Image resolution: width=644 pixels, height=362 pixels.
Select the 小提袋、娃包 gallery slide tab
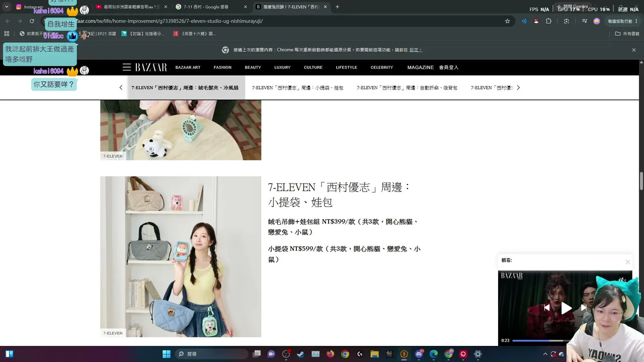[297, 87]
